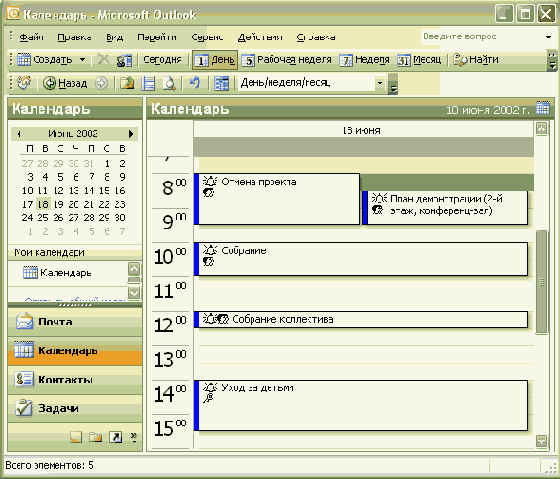Click up arrow of calendars list scrollbar
Screen dimensions: 560x479
(134, 269)
